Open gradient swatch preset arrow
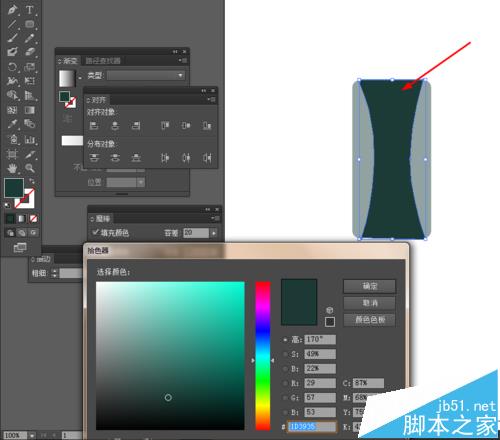The image size is (500, 440). tap(80, 78)
